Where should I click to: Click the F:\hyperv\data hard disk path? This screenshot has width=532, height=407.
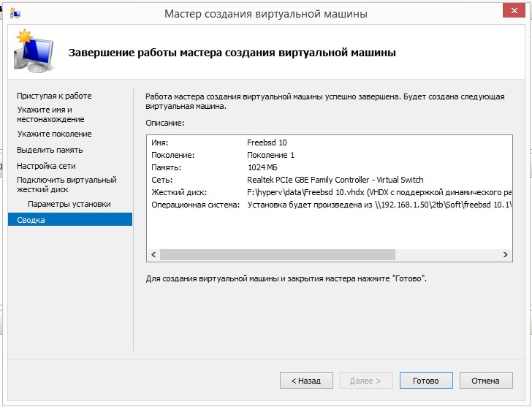(x=379, y=192)
